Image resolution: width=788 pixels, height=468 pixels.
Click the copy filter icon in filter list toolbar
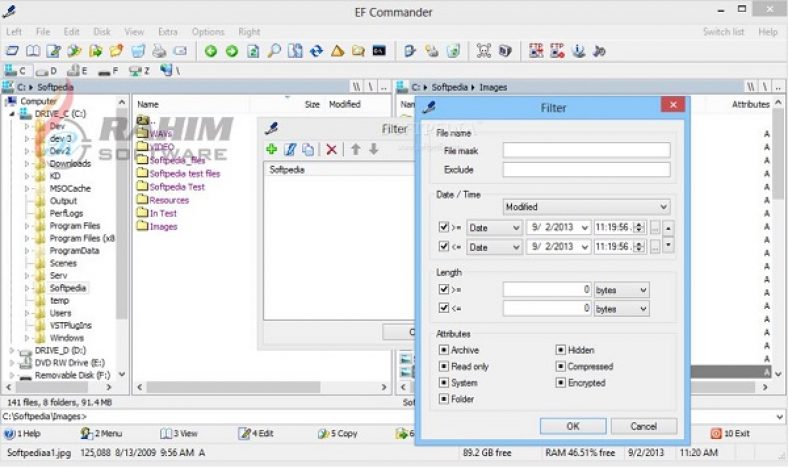coord(307,149)
